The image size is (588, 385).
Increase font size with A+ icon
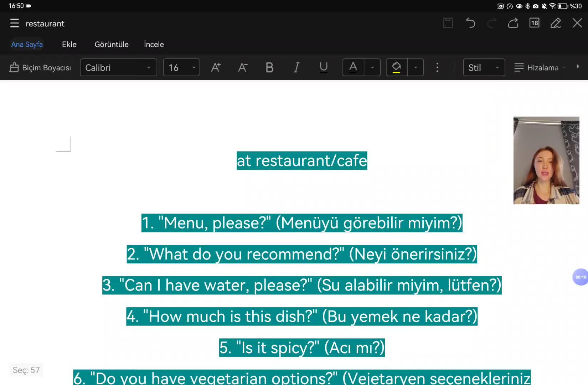click(x=216, y=67)
